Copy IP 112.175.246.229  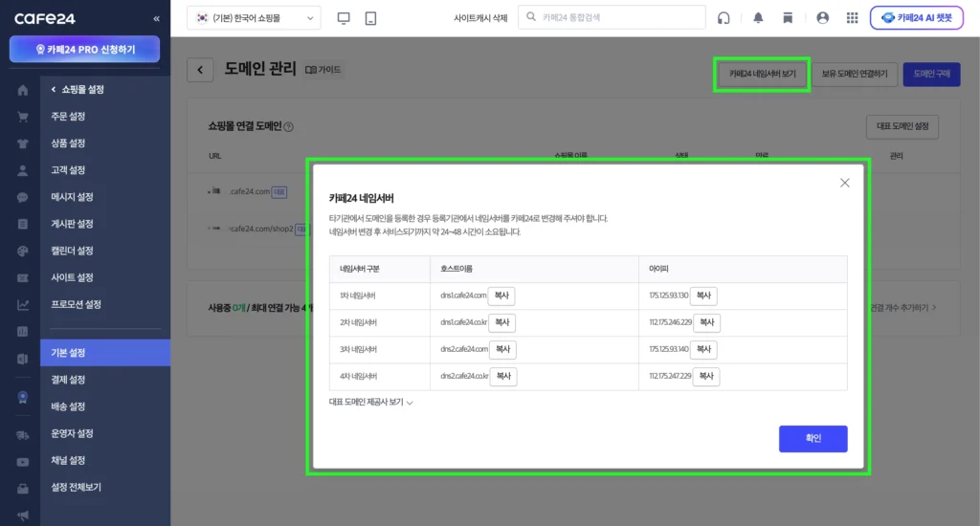pyautogui.click(x=707, y=322)
